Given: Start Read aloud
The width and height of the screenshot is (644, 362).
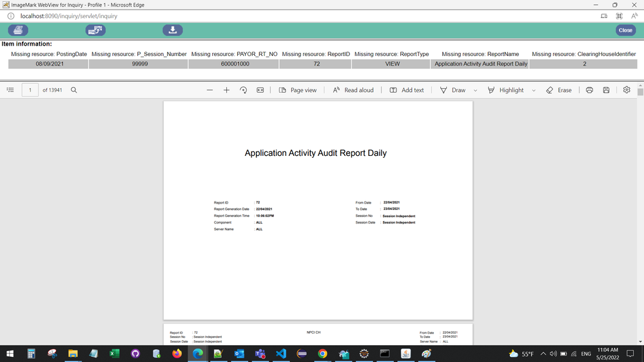Looking at the screenshot, I should pyautogui.click(x=353, y=90).
